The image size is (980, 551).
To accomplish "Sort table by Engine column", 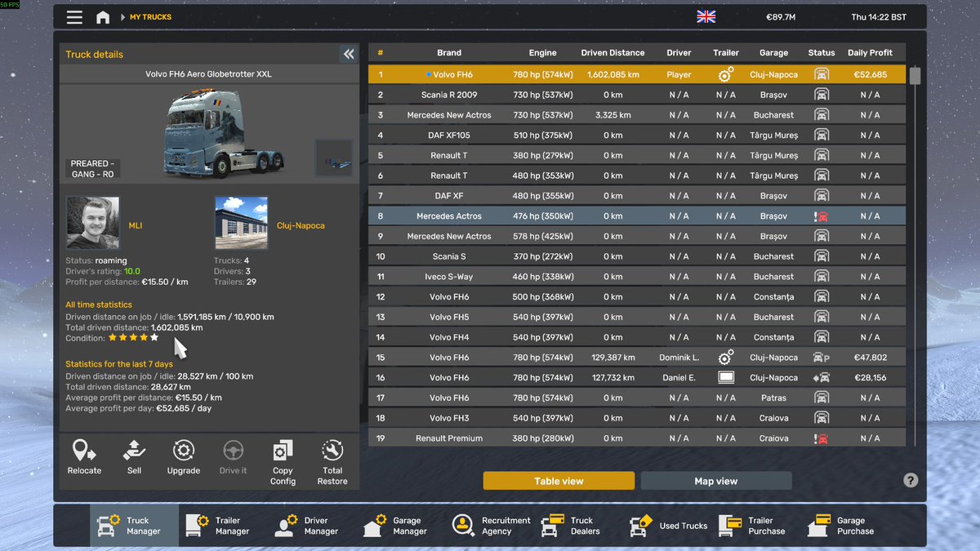I will (542, 53).
